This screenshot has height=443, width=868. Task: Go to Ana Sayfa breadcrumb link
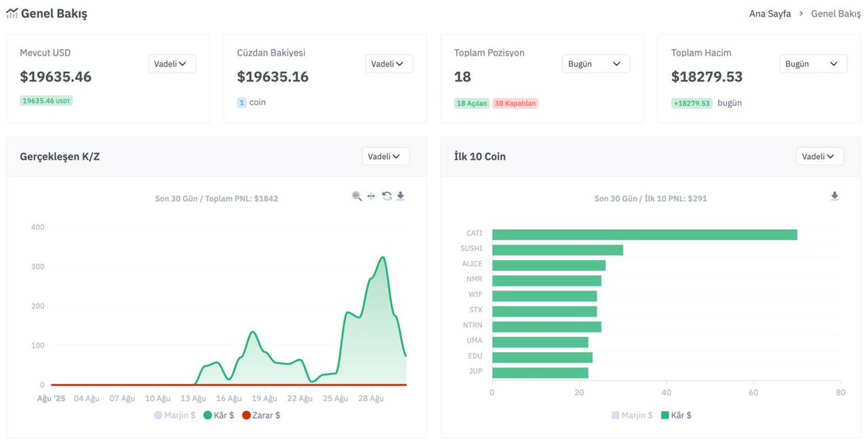click(770, 14)
